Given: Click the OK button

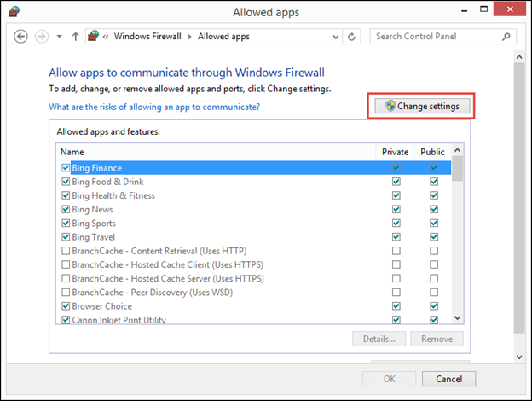Looking at the screenshot, I should click(x=389, y=379).
